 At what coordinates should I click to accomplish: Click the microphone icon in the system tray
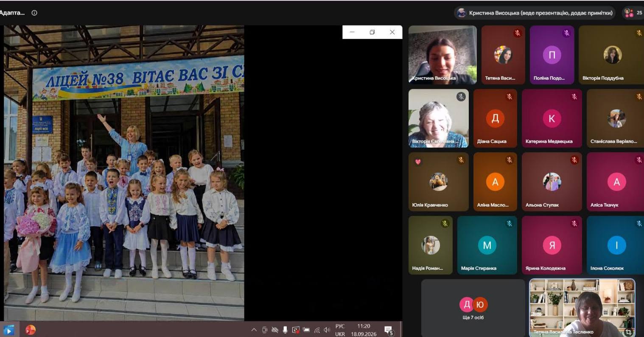[x=285, y=330]
